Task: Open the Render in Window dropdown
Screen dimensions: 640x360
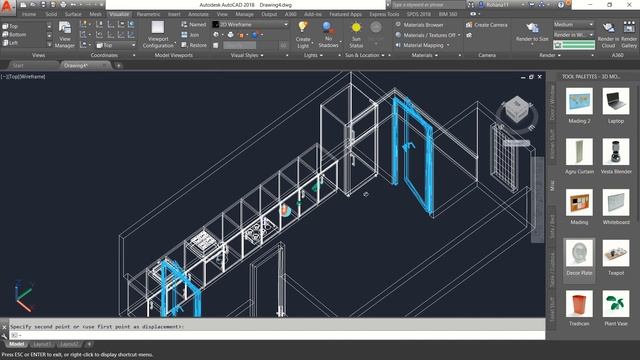Action: (x=573, y=35)
